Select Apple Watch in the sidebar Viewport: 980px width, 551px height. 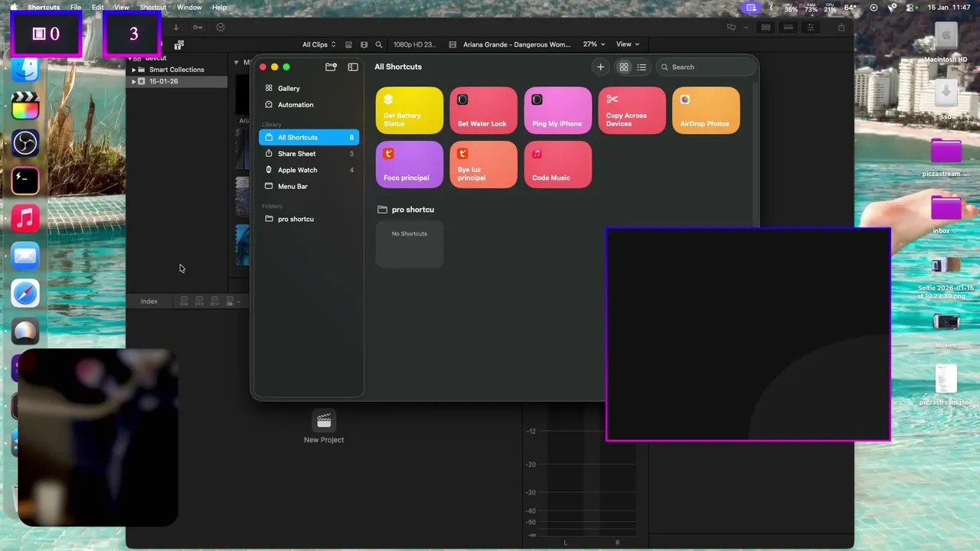coord(309,170)
